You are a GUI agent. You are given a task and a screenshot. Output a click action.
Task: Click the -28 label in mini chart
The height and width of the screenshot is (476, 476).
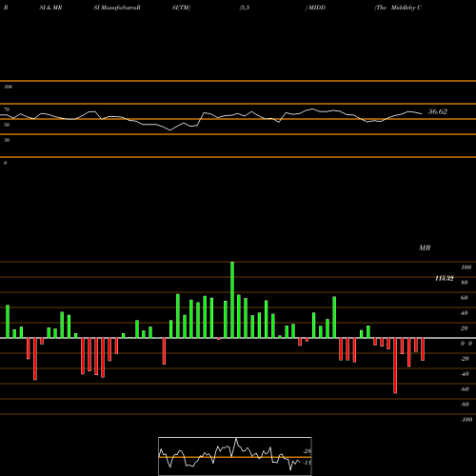307,451
